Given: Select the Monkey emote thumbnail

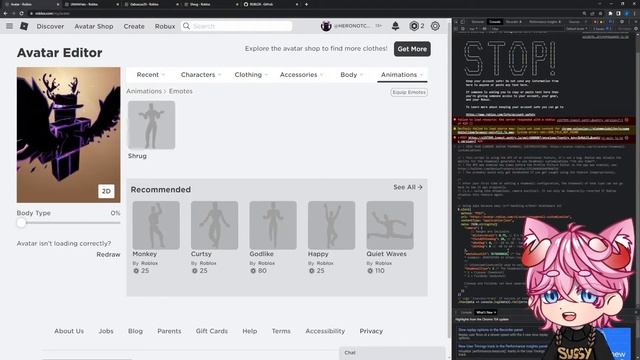Looking at the screenshot, I should 156,225.
